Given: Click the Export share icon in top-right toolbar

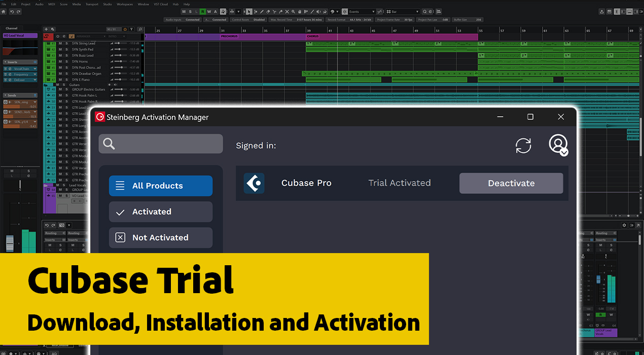Looking at the screenshot, I should (x=602, y=12).
